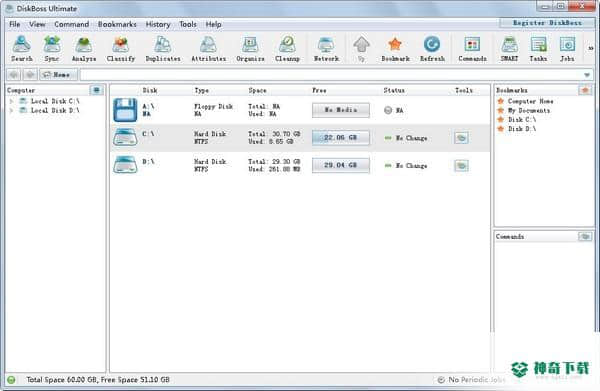Sort by the Type column header

click(x=202, y=90)
